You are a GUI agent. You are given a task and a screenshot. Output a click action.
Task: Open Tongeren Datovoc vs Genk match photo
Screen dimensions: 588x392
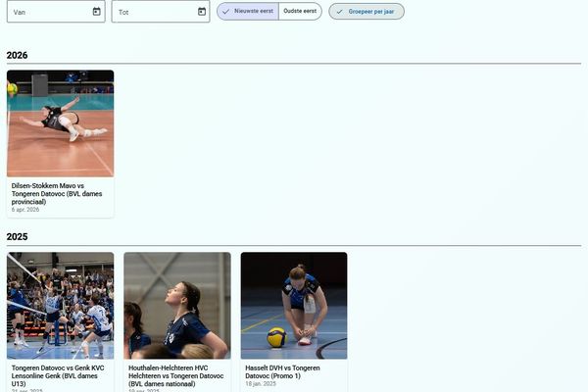coord(60,306)
